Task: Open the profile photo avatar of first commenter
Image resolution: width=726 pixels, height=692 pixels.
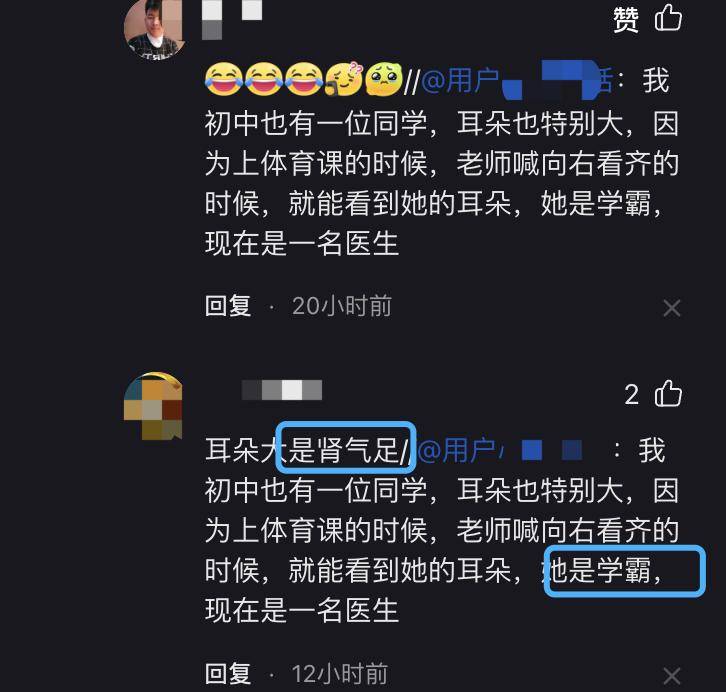Action: pyautogui.click(x=154, y=29)
